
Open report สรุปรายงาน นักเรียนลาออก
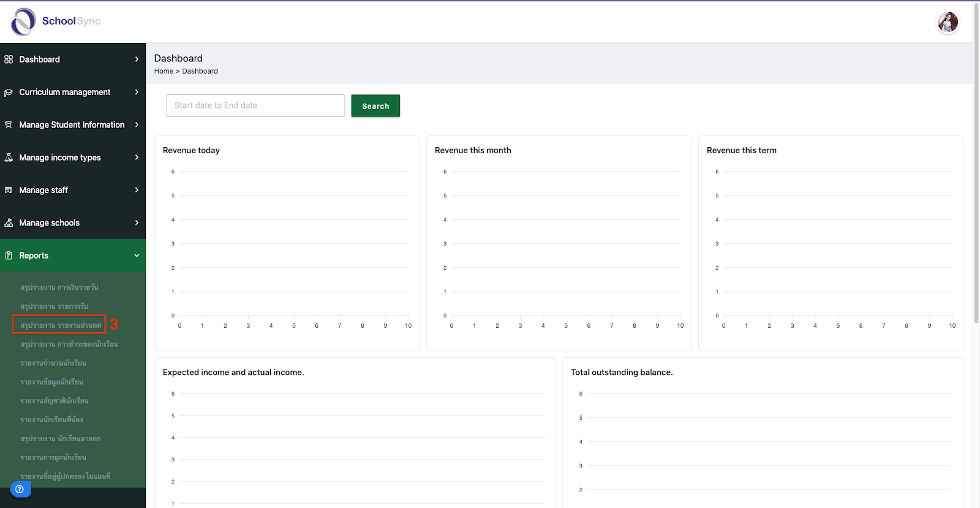tap(61, 439)
